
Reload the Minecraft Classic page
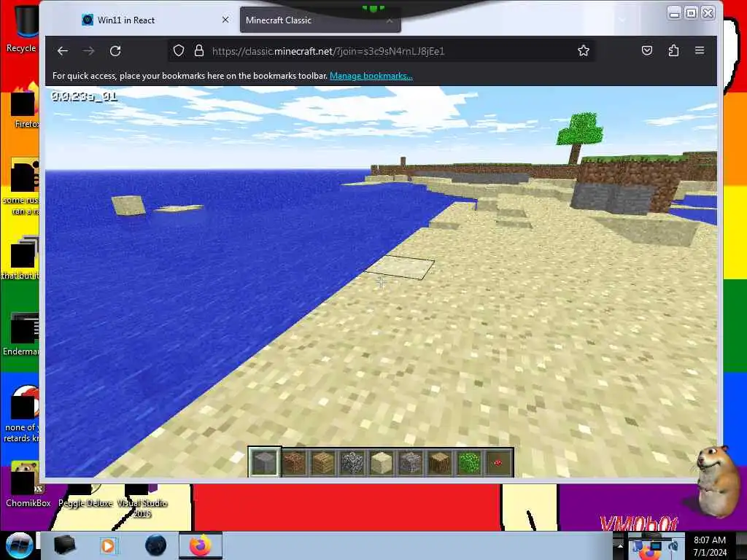coord(115,51)
